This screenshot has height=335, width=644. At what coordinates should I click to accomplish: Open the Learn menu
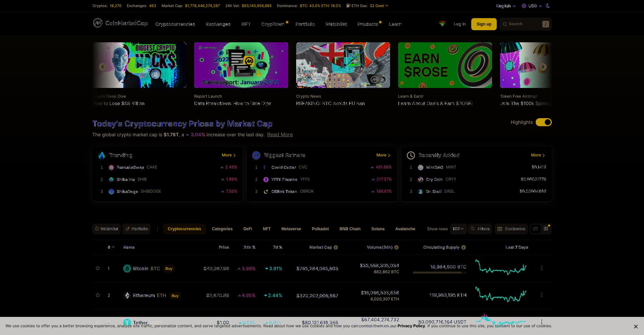click(395, 24)
